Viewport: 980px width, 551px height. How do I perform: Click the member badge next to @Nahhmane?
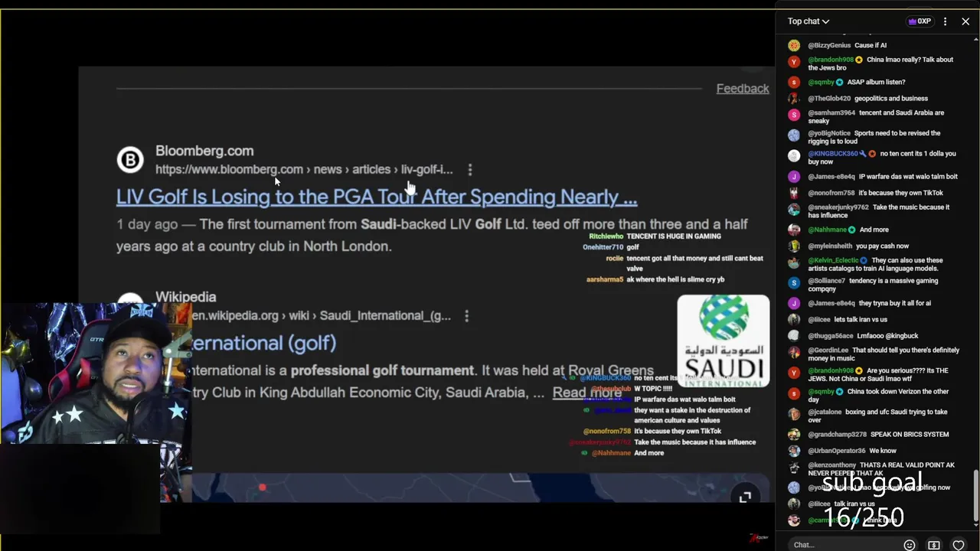click(852, 230)
